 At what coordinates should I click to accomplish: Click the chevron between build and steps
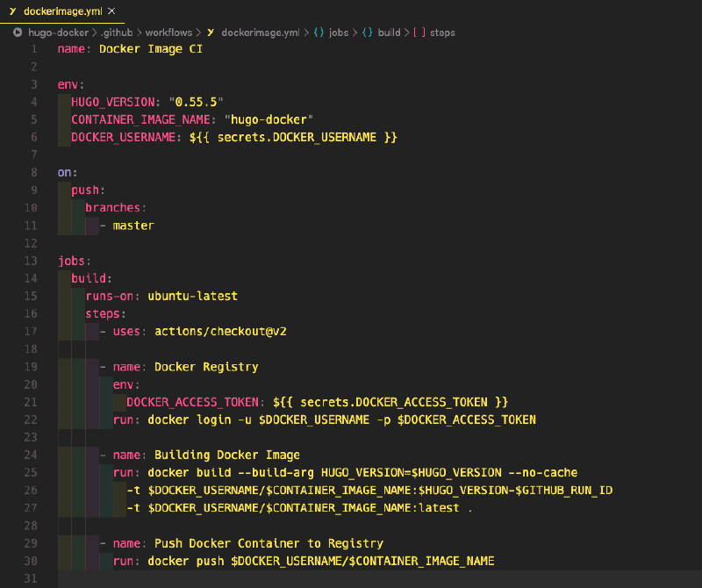406,32
